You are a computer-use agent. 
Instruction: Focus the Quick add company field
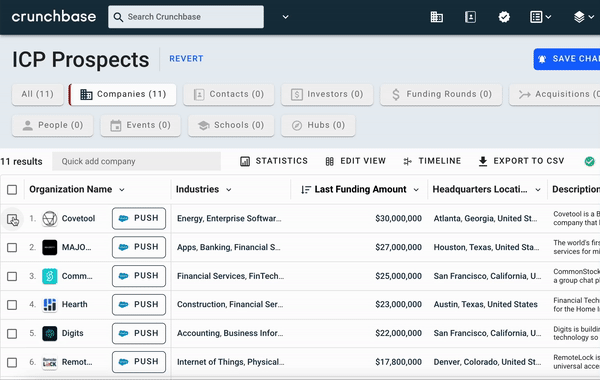coord(137,161)
